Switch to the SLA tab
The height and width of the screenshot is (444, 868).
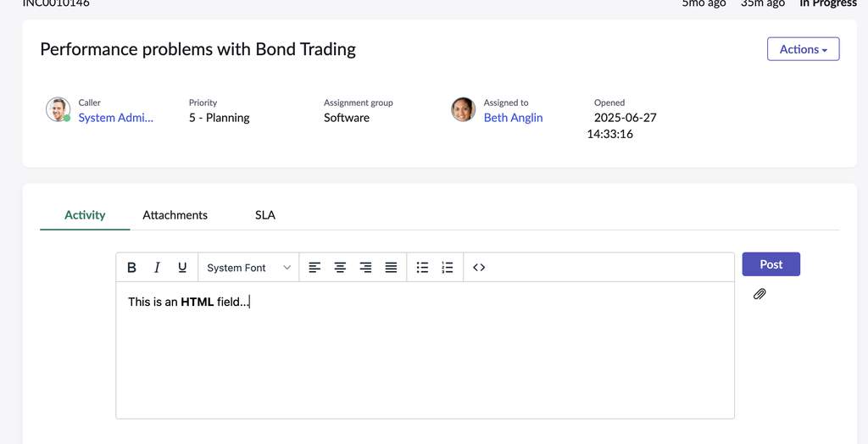(x=265, y=215)
